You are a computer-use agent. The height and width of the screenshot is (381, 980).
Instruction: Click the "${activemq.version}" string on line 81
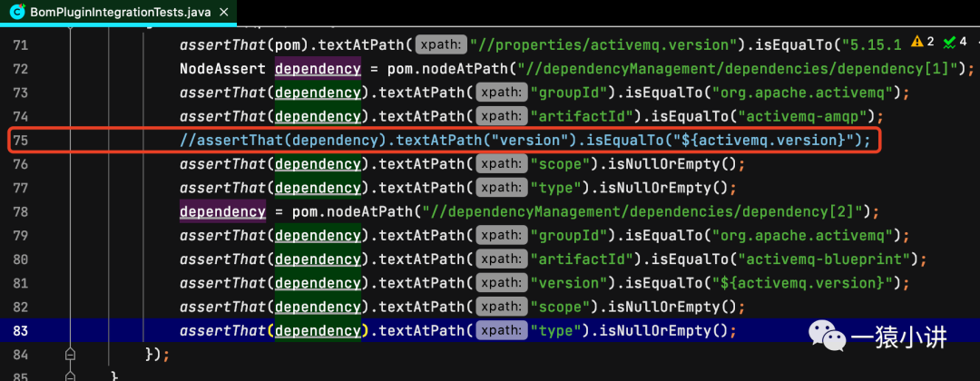[802, 283]
